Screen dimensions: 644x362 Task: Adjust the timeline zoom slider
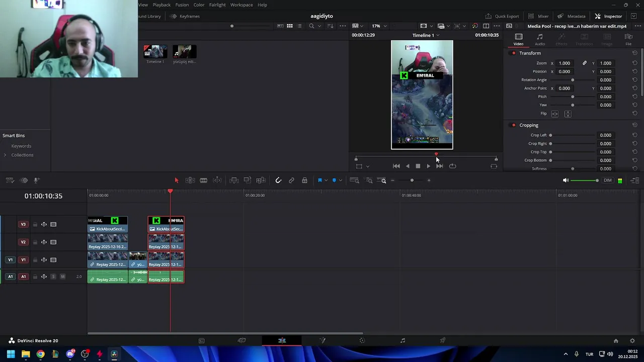[411, 180]
